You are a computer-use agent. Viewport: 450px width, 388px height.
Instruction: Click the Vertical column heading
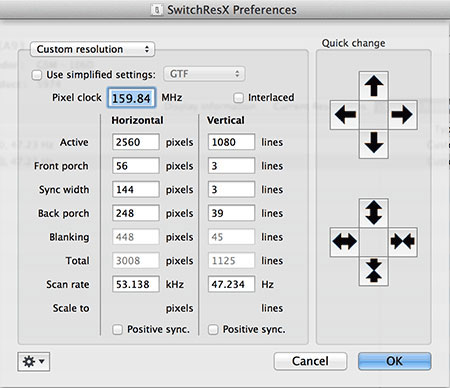[226, 120]
